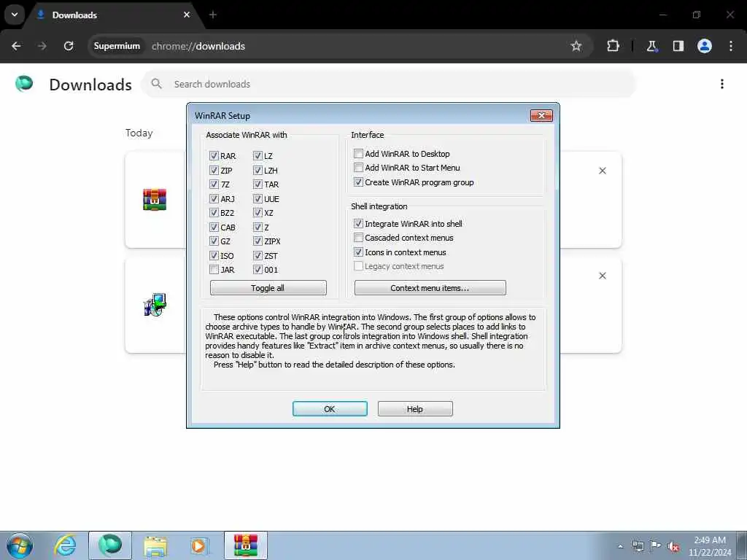The width and height of the screenshot is (747, 560).
Task: Go forward using the browser forward arrow
Action: (42, 46)
